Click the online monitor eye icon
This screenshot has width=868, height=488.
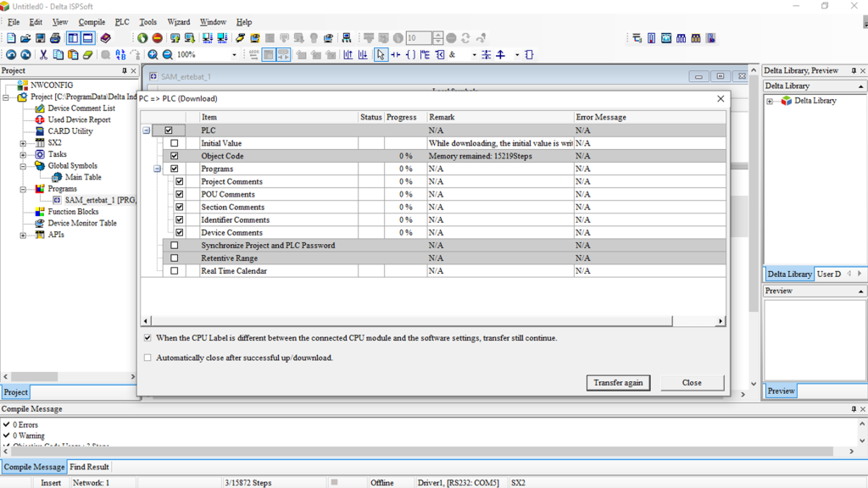pyautogui.click(x=254, y=38)
